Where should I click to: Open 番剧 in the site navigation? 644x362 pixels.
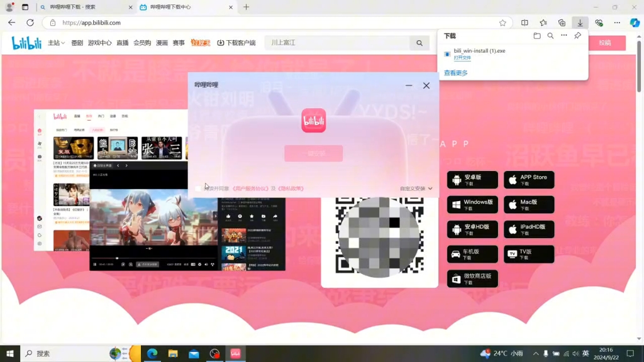point(77,43)
